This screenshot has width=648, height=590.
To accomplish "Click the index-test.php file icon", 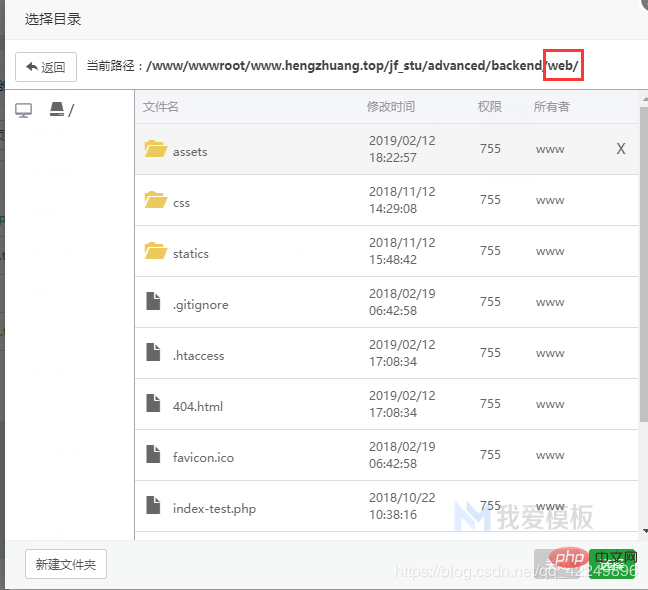I will point(153,505).
